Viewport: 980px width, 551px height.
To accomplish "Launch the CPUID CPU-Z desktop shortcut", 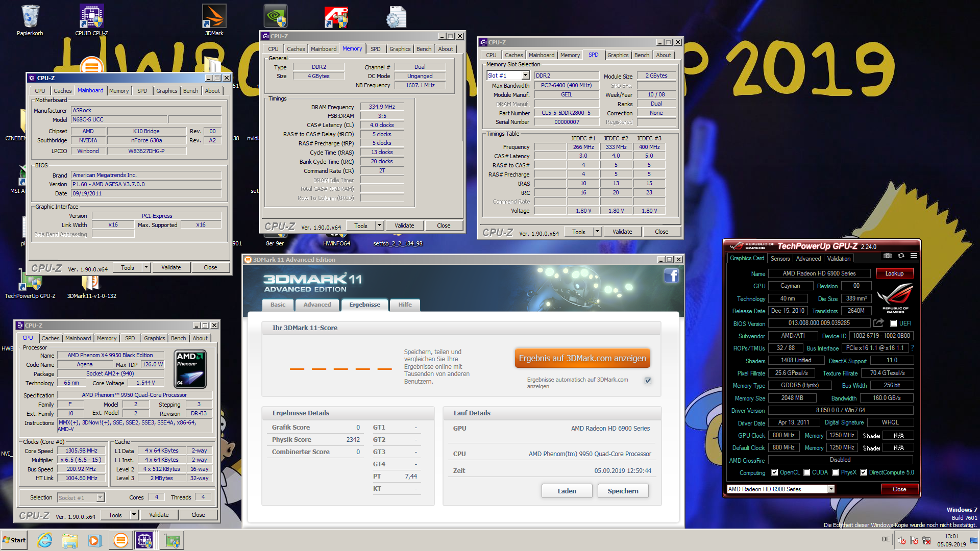I will point(92,20).
